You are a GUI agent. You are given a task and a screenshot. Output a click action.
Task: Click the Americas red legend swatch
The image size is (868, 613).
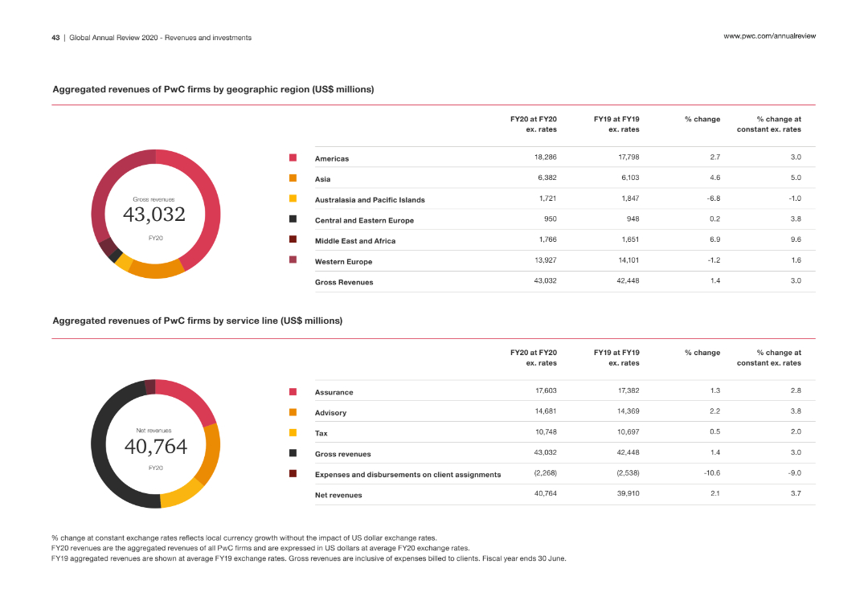[x=293, y=157]
